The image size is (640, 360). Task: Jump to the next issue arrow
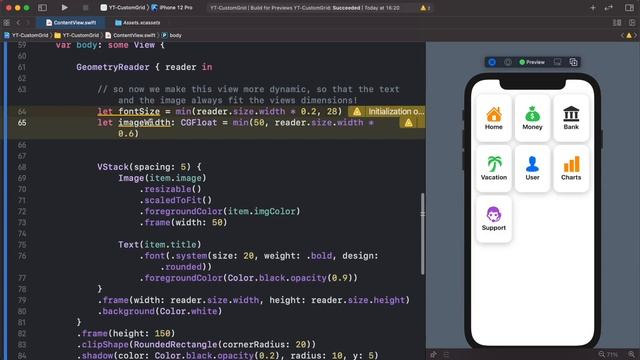pos(636,36)
